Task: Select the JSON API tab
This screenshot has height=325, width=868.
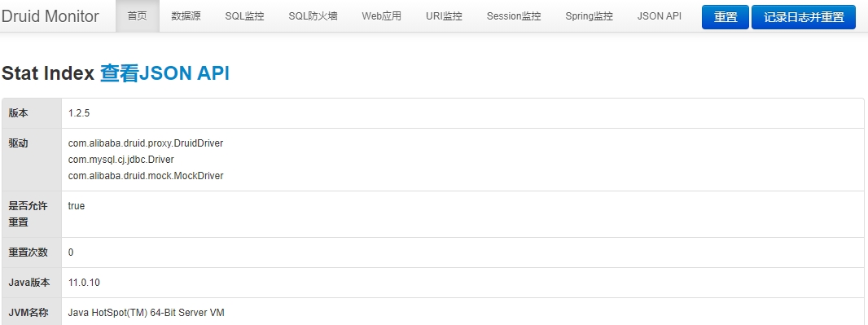Action: (x=660, y=16)
